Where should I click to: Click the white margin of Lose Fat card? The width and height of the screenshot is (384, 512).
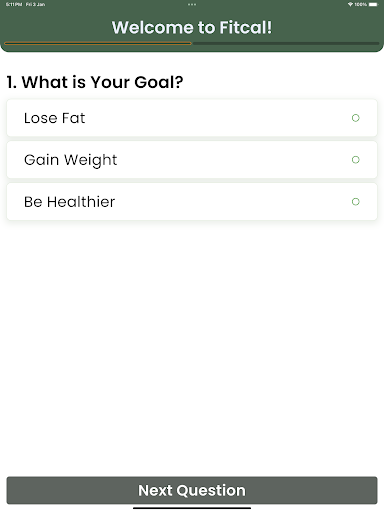(217, 118)
